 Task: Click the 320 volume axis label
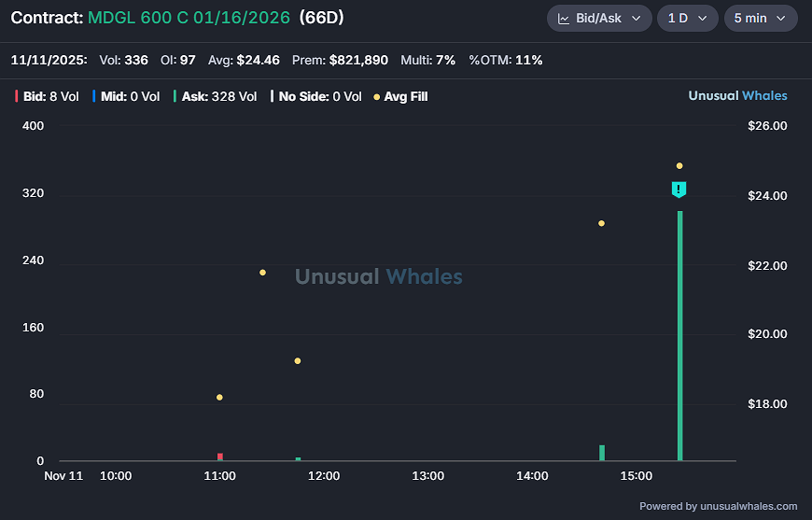tap(34, 193)
